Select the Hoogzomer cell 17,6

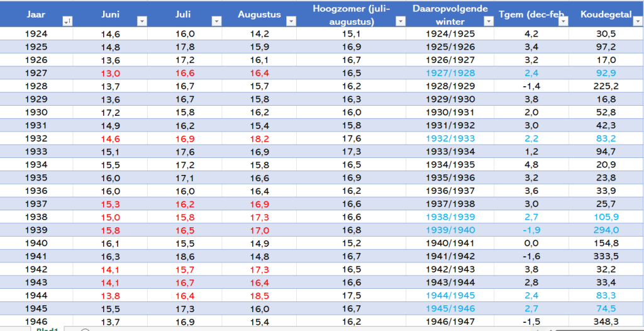click(x=351, y=138)
